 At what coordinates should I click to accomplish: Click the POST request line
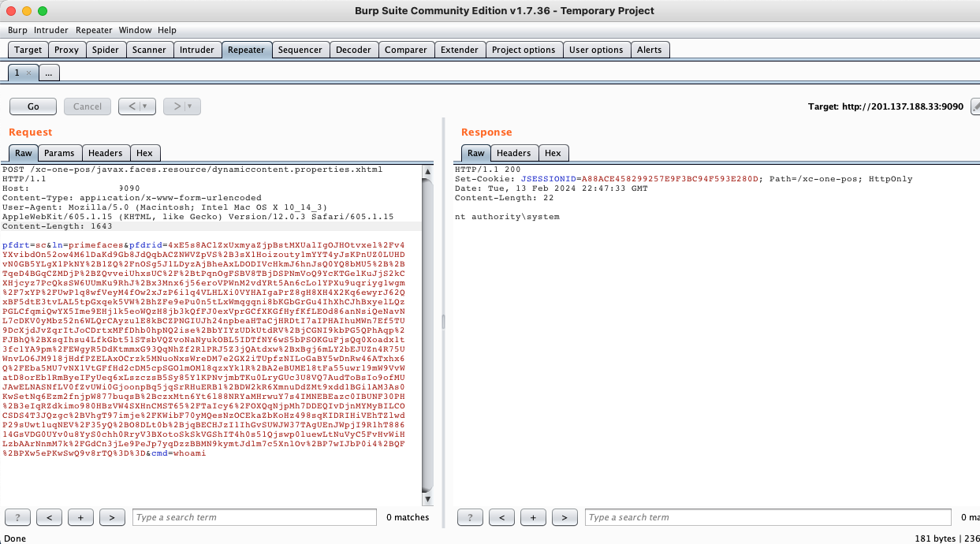pyautogui.click(x=192, y=170)
